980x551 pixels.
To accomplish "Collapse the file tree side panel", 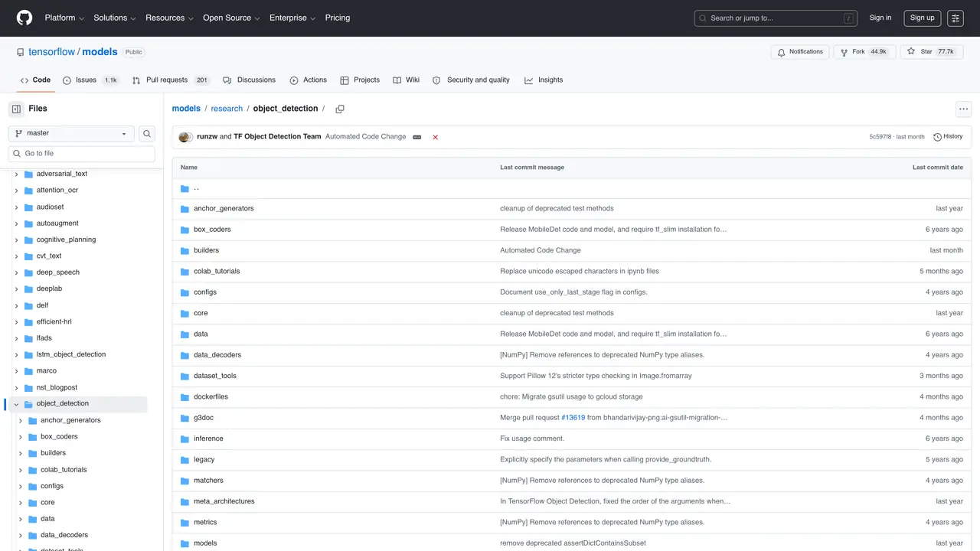I will coord(16,109).
